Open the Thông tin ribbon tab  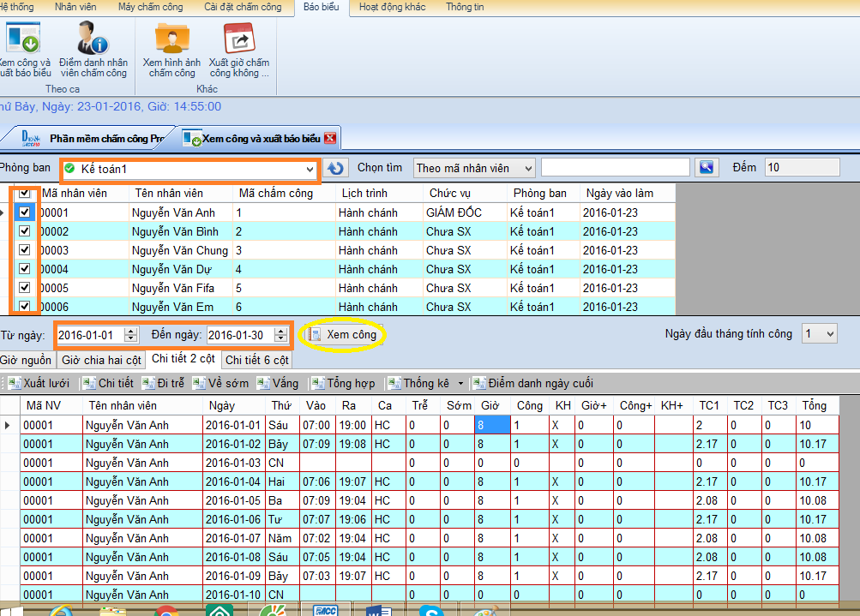(465, 7)
